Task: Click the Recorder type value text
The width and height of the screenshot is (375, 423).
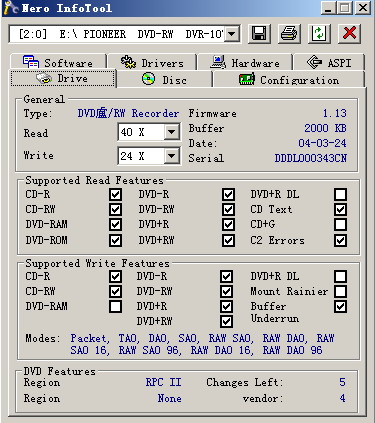Action: tap(128, 113)
